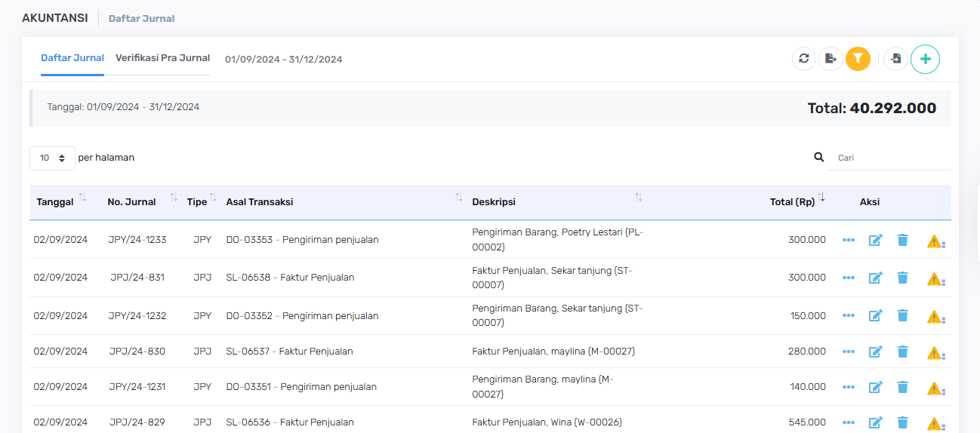Delete journal JPJ/24-831

click(x=902, y=278)
